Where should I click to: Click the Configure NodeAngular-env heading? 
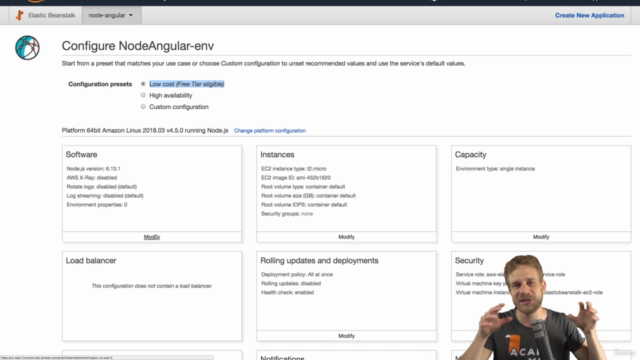tap(138, 46)
